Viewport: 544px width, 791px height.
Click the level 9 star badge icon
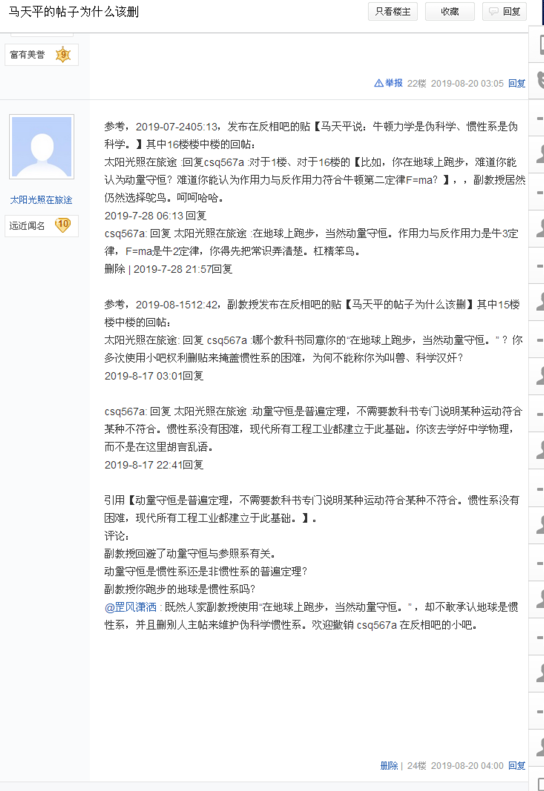click(63, 54)
